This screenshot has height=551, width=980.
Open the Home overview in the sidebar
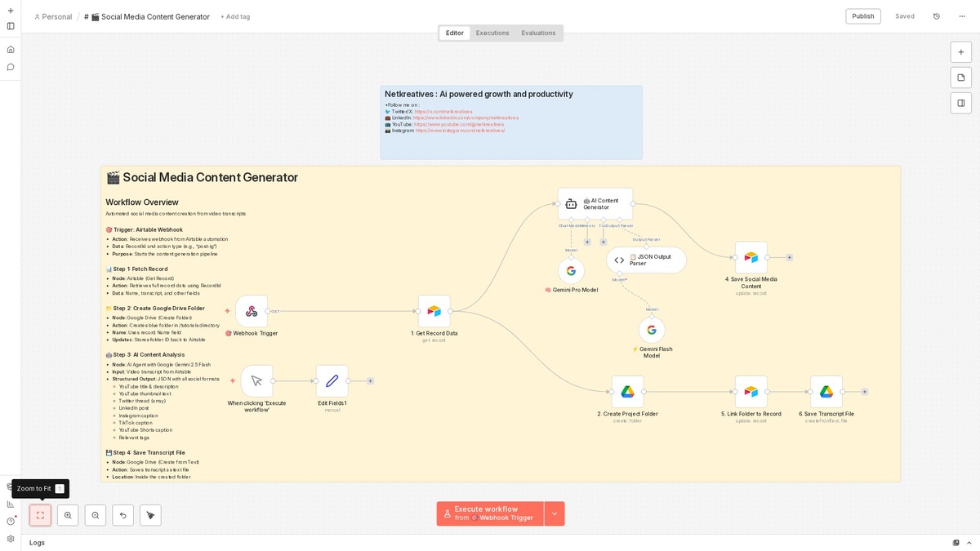tap(11, 49)
